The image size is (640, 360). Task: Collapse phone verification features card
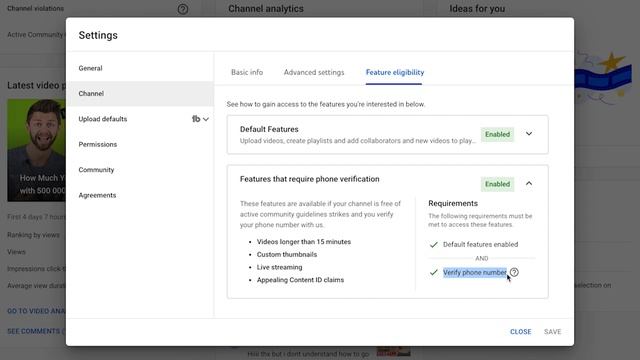tap(529, 183)
